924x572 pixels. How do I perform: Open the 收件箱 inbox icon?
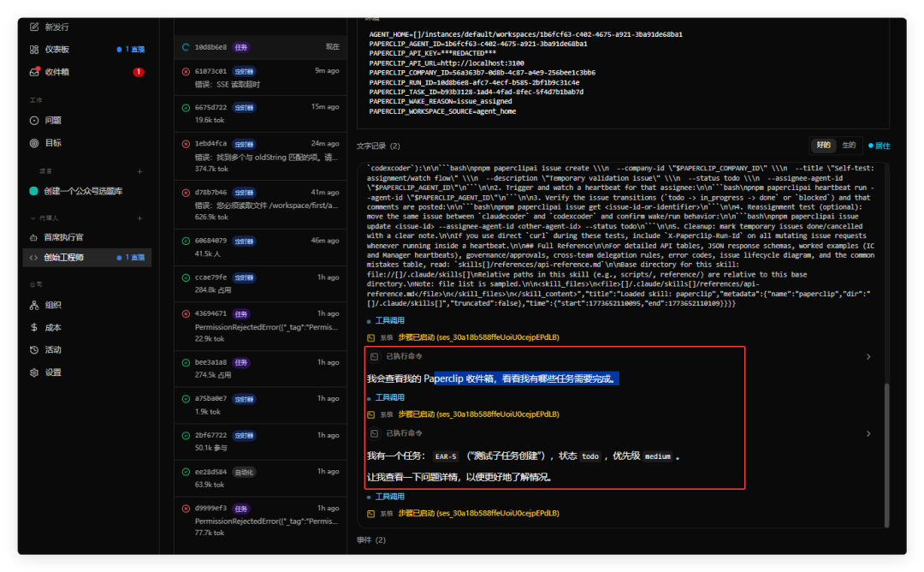(x=34, y=72)
